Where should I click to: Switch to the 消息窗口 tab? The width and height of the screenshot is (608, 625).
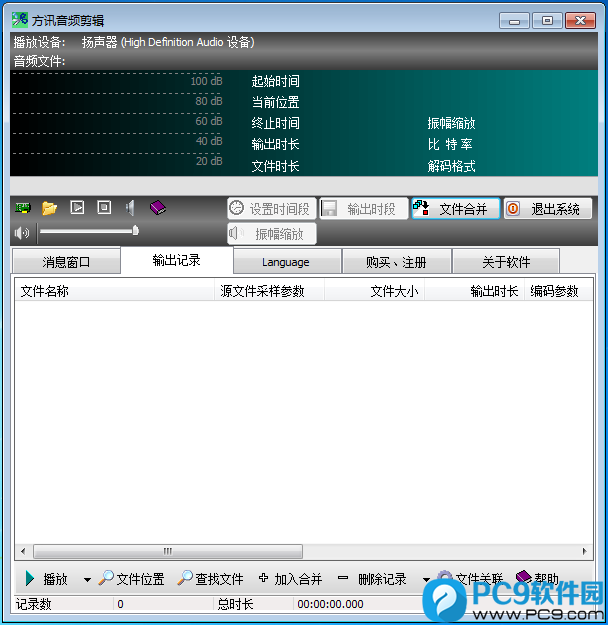(67, 262)
